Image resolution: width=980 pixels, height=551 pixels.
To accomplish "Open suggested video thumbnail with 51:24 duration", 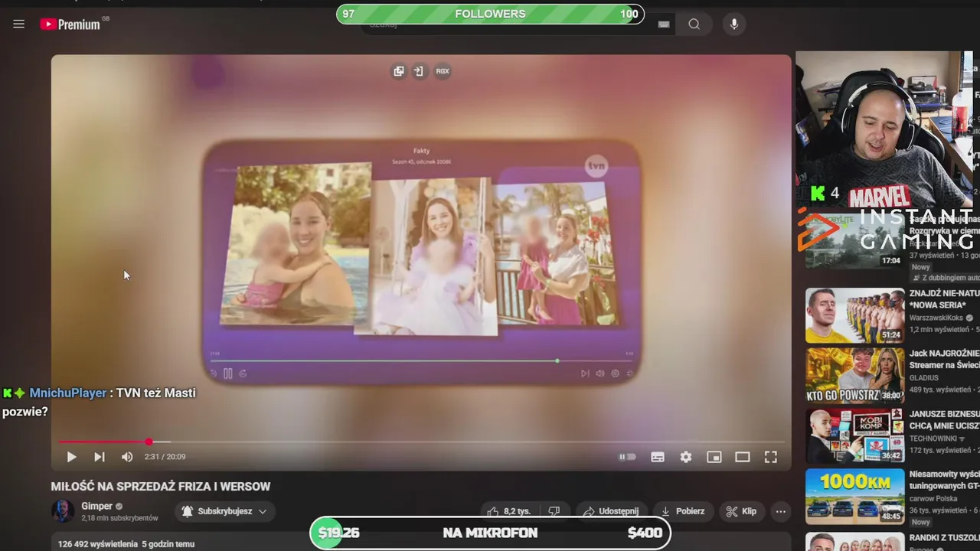I will (855, 315).
